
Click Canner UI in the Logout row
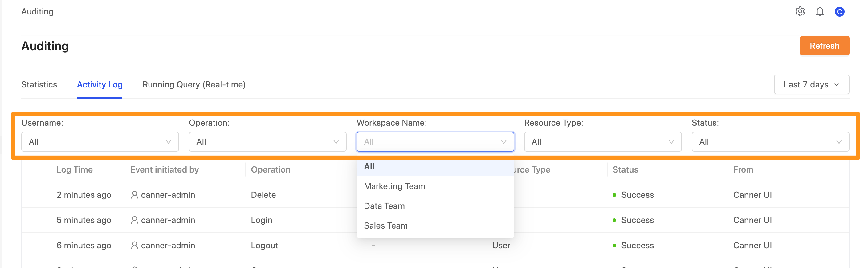click(752, 245)
